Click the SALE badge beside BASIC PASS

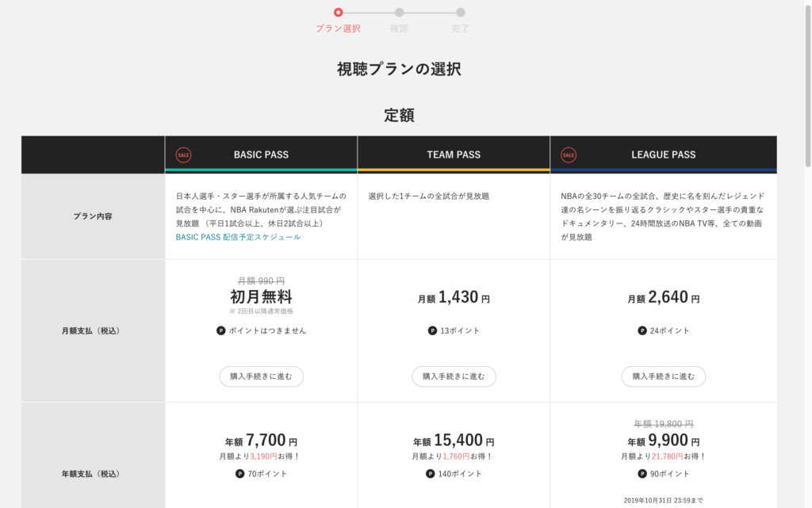[x=183, y=155]
